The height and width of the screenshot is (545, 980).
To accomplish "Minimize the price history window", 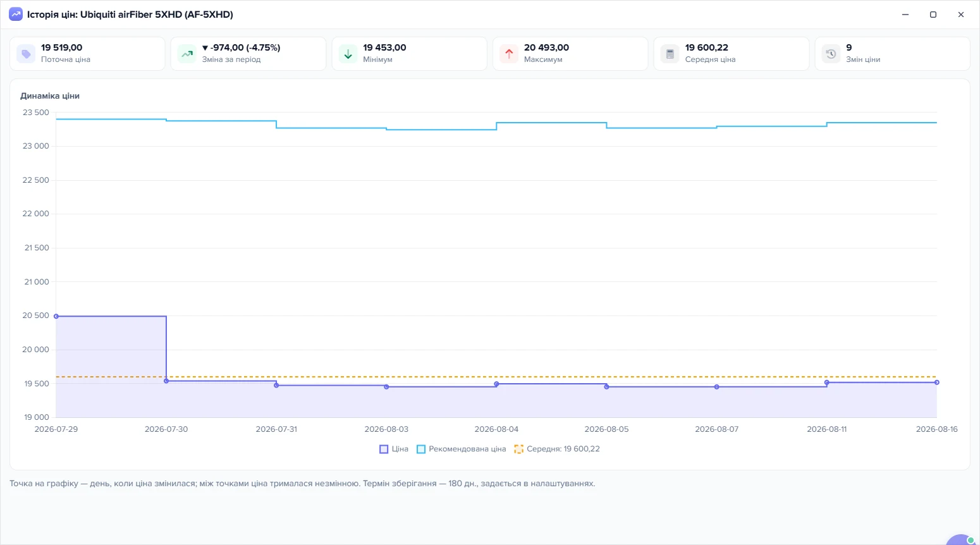I will click(905, 15).
